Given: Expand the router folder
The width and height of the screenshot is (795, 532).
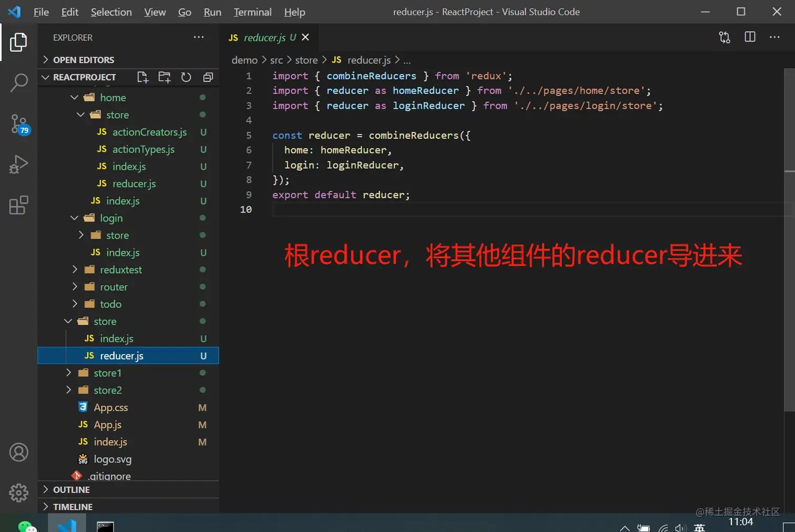Looking at the screenshot, I should tap(128, 287).
